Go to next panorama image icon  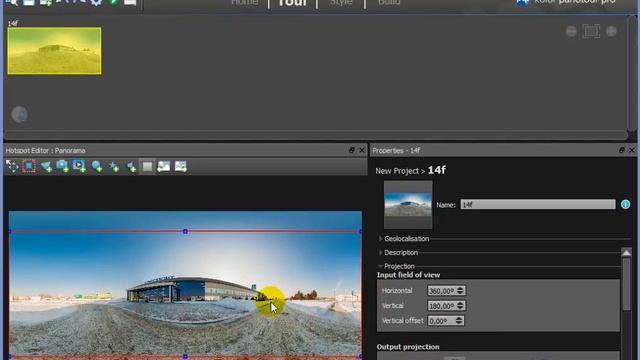point(180,166)
